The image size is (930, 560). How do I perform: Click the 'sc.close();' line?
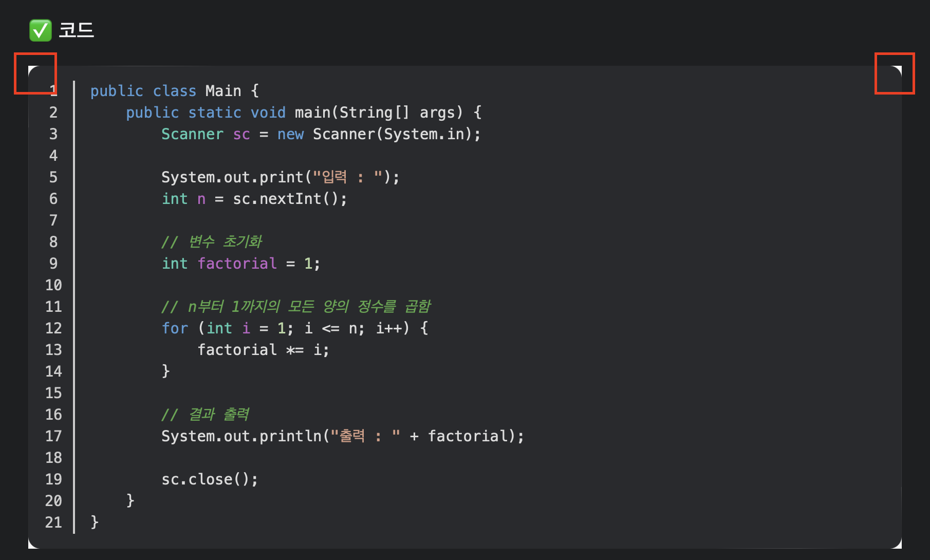click(210, 479)
